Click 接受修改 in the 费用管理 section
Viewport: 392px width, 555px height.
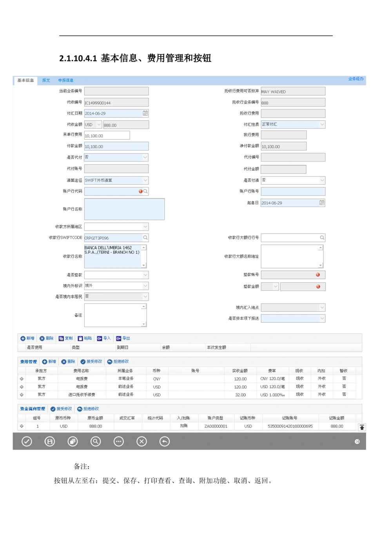click(x=91, y=362)
